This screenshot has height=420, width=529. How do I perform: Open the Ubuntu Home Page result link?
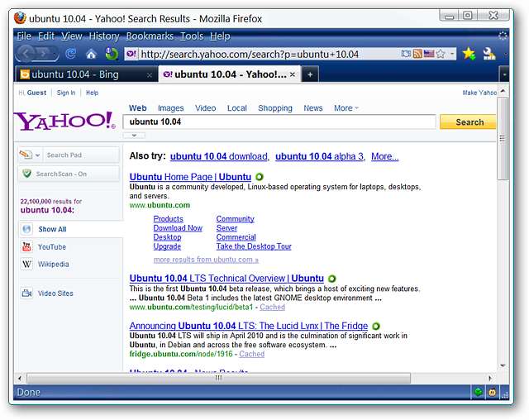[190, 177]
